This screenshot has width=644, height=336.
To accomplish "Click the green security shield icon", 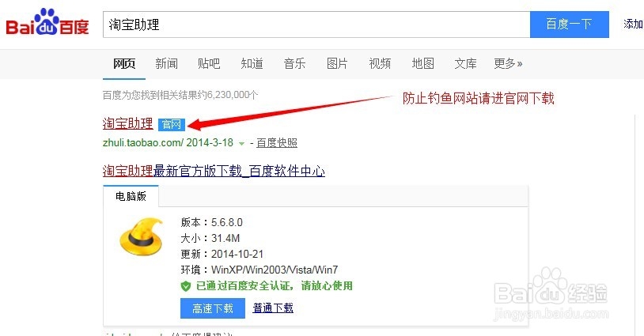I will tap(186, 286).
